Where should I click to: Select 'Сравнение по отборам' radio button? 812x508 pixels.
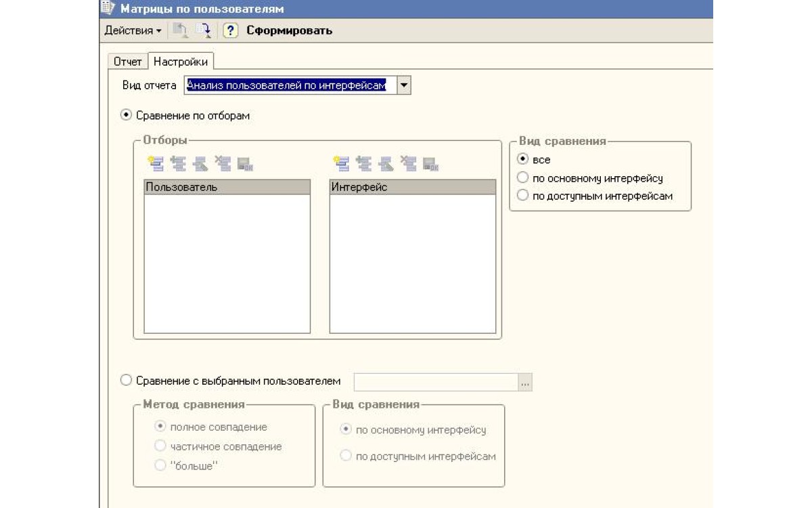point(126,116)
